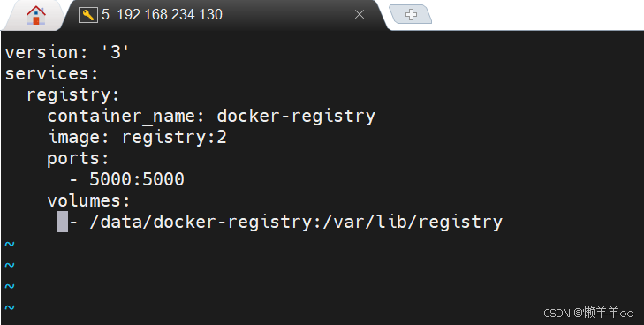Select the 192.168.234.130 session tab

(222, 15)
